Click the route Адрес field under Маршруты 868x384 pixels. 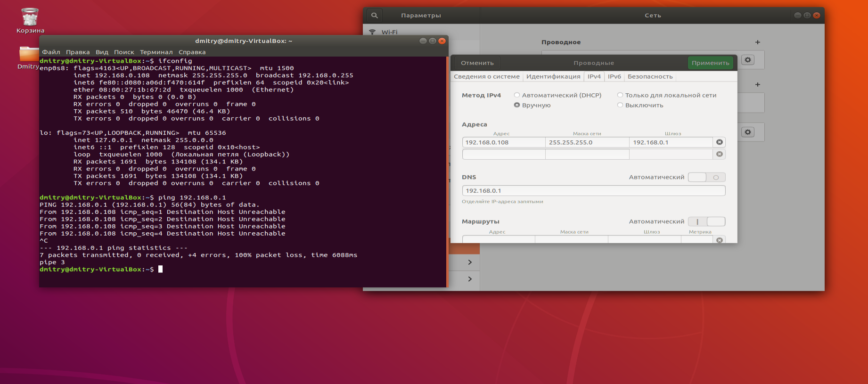click(499, 239)
